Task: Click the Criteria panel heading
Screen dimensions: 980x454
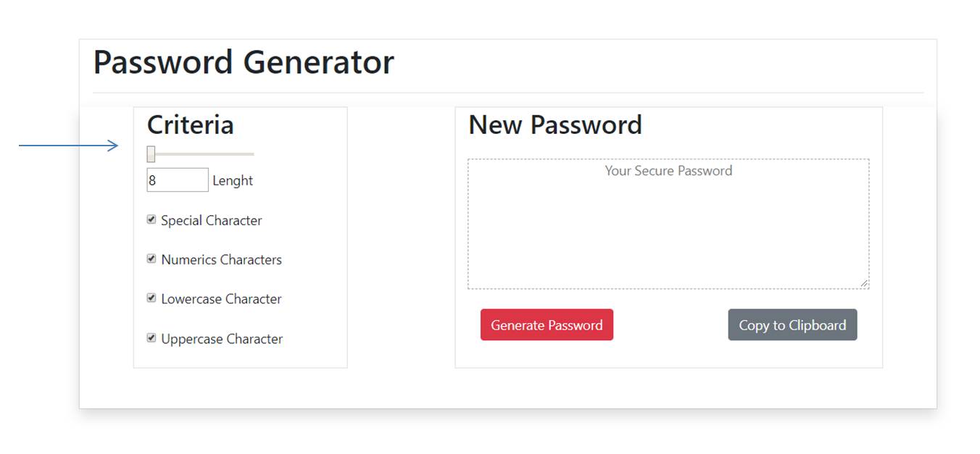Action: coord(190,125)
